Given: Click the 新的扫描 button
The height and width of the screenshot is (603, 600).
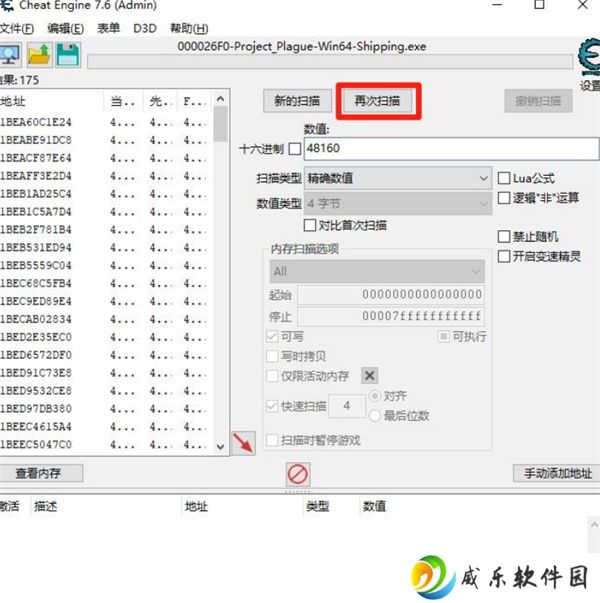Looking at the screenshot, I should pos(297,101).
